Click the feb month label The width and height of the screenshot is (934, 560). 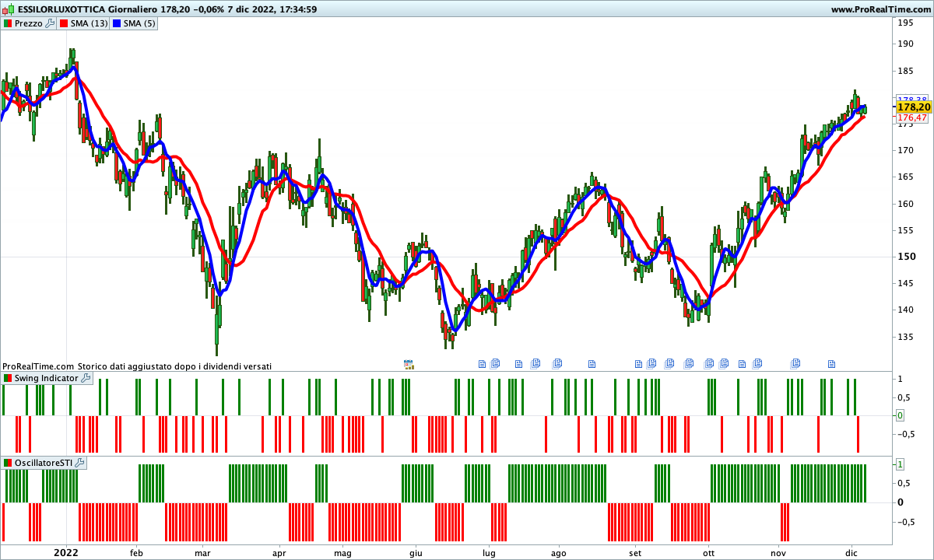tap(136, 552)
